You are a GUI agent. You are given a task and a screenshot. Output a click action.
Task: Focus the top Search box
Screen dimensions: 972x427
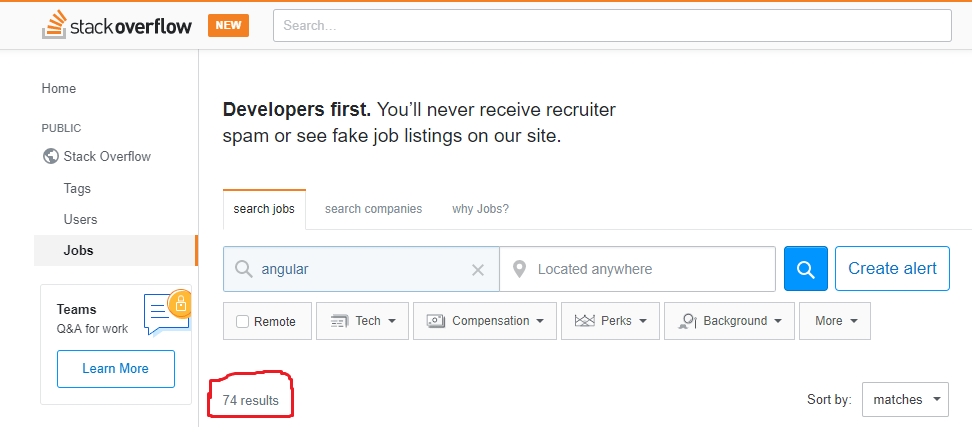pyautogui.click(x=612, y=25)
